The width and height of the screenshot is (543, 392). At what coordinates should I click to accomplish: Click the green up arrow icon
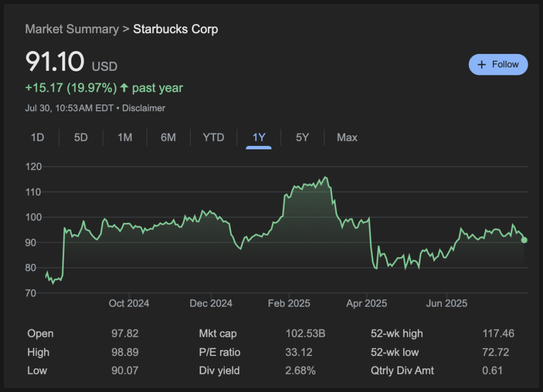pos(124,88)
